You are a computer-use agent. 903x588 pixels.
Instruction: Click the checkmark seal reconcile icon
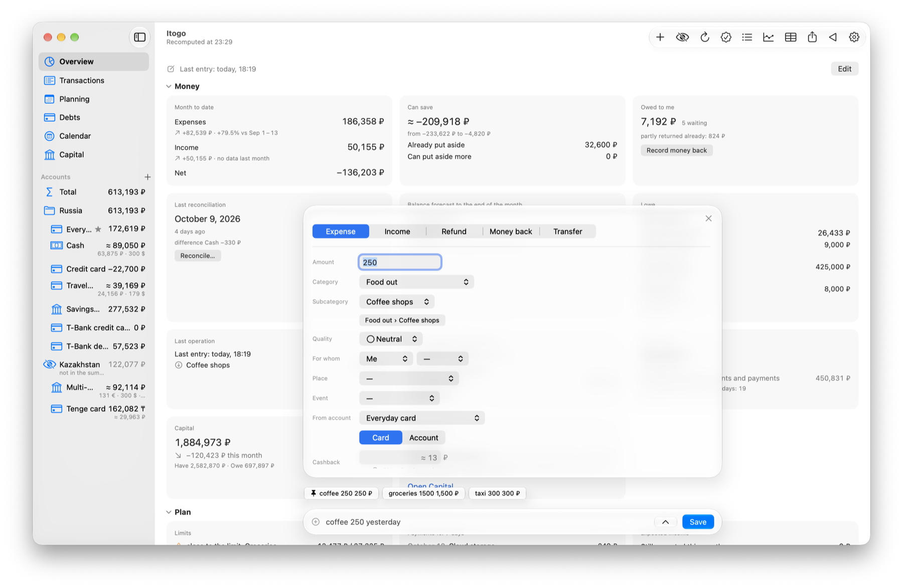click(x=726, y=37)
